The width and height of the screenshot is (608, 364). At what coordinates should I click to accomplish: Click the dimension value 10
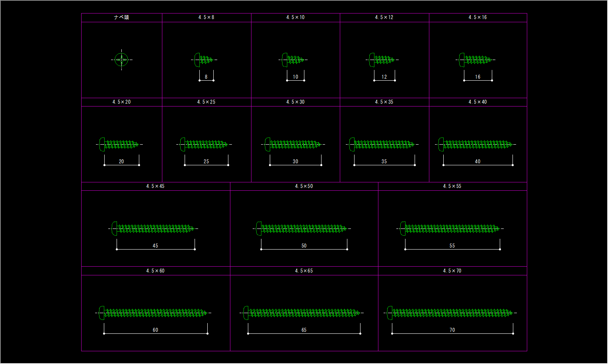[x=295, y=77]
